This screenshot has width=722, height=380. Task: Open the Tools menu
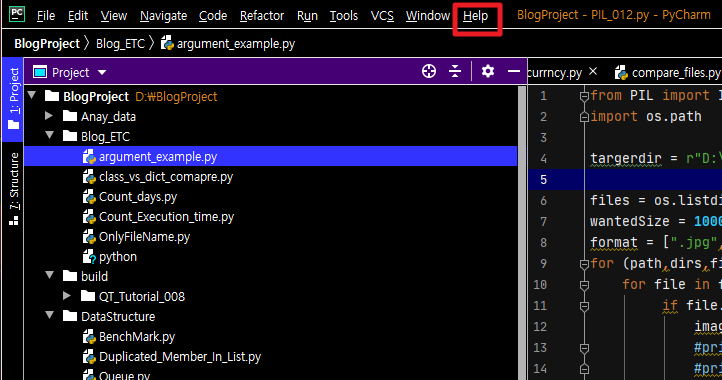coord(344,16)
